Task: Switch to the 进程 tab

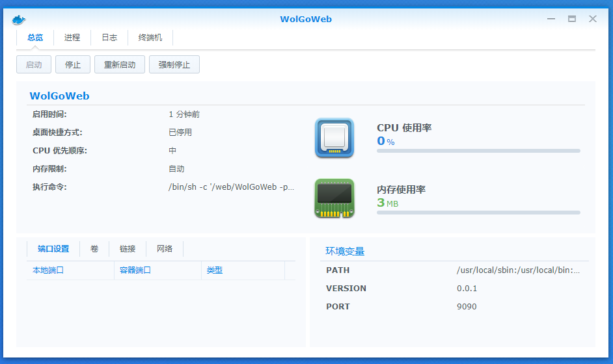Action: 72,38
